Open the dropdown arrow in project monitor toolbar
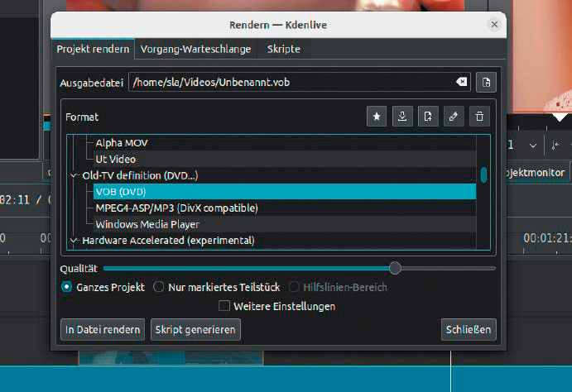 point(532,146)
